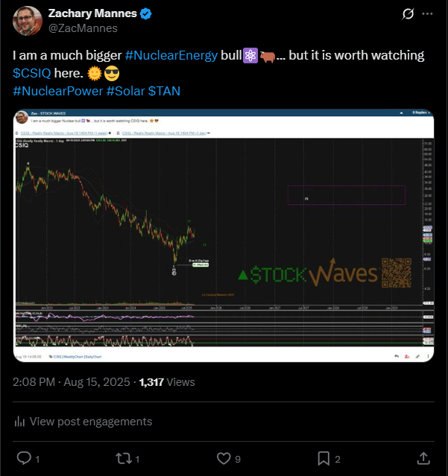Open Zachary Mannes profile avatar

pyautogui.click(x=28, y=21)
